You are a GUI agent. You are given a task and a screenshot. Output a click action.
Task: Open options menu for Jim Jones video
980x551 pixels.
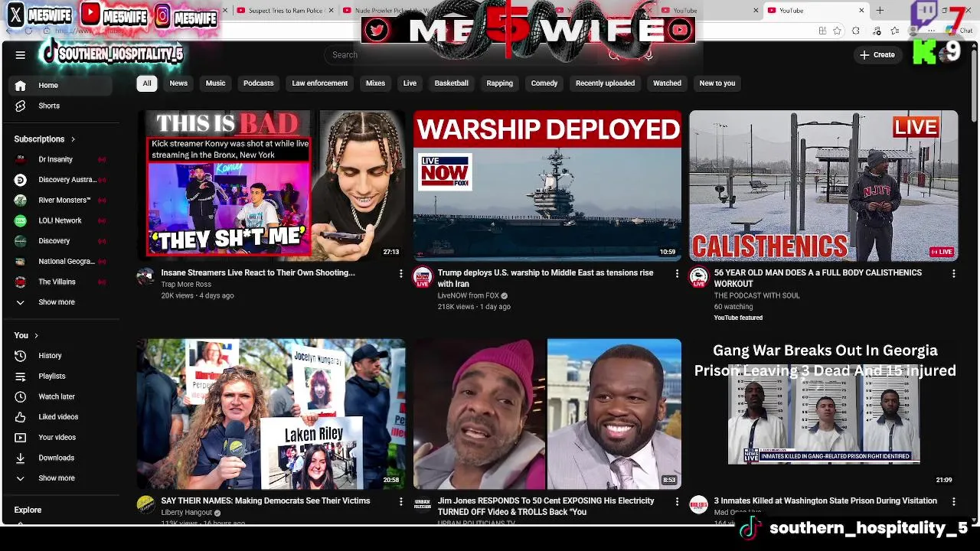[x=677, y=501]
